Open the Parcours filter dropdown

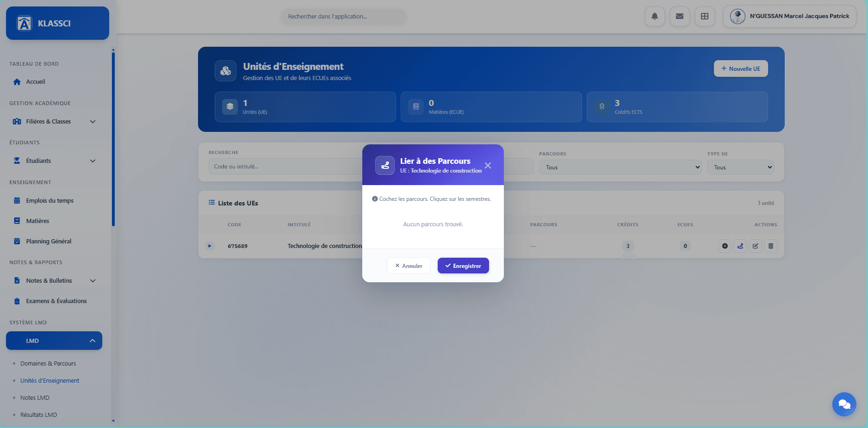[620, 167]
